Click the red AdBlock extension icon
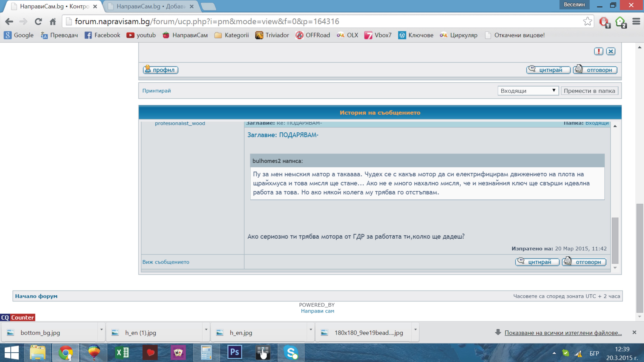644x362 pixels. (604, 22)
